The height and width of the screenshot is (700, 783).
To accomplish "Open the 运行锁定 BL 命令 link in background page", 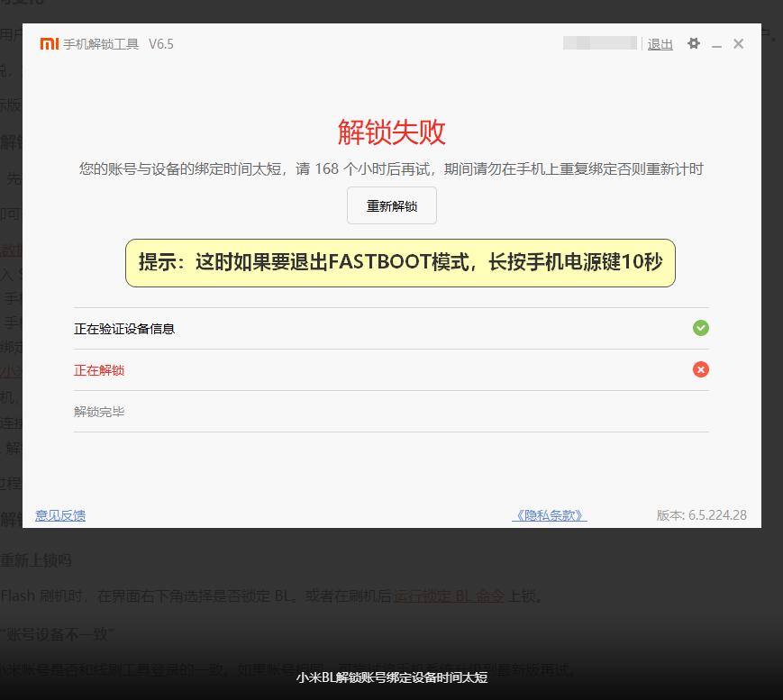I will pos(449,595).
